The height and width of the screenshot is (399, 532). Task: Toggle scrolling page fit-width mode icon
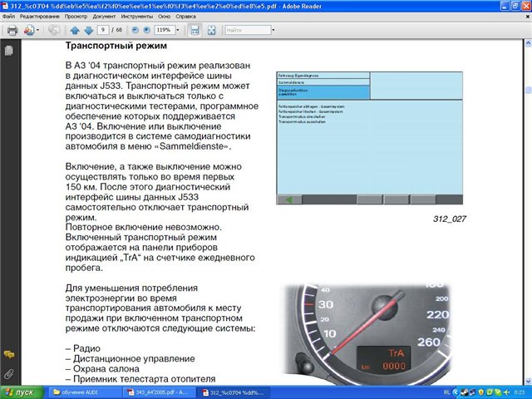(x=195, y=30)
